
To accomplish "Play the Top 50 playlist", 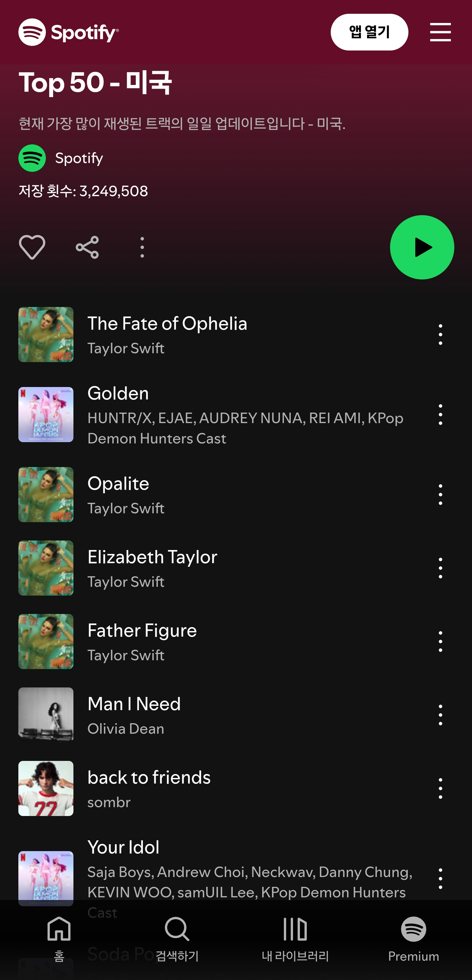I will point(422,247).
